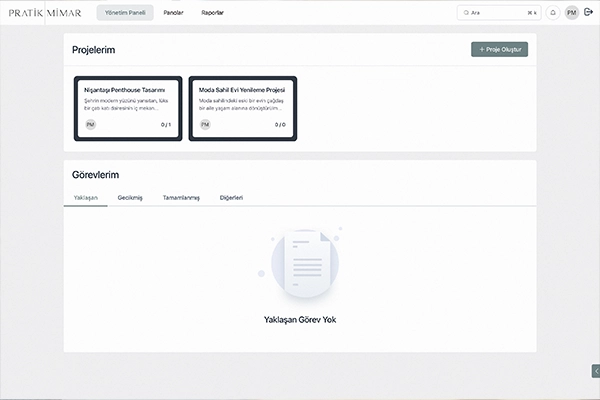Open notifications via the bell icon
This screenshot has width=600, height=400.
coord(553,13)
